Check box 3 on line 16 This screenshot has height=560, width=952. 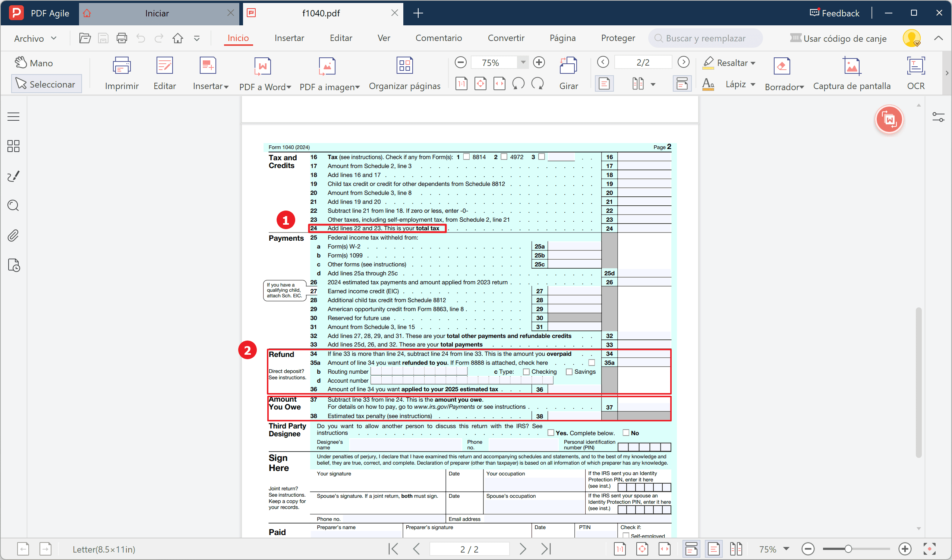(541, 157)
